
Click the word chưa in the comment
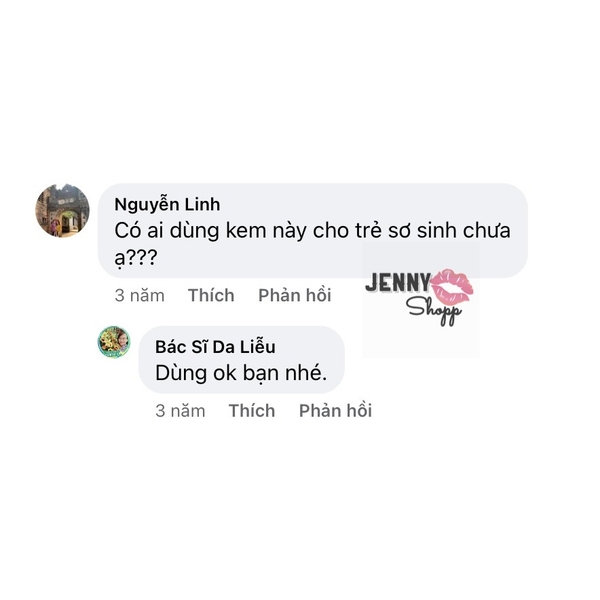[x=487, y=230]
